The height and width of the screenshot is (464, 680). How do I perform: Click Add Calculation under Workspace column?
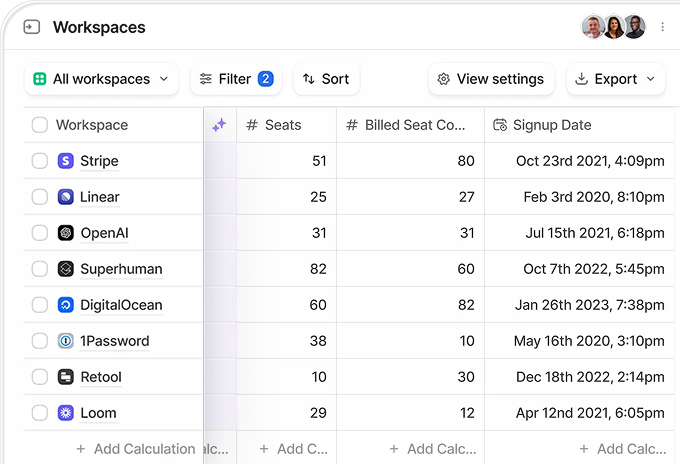pos(135,449)
